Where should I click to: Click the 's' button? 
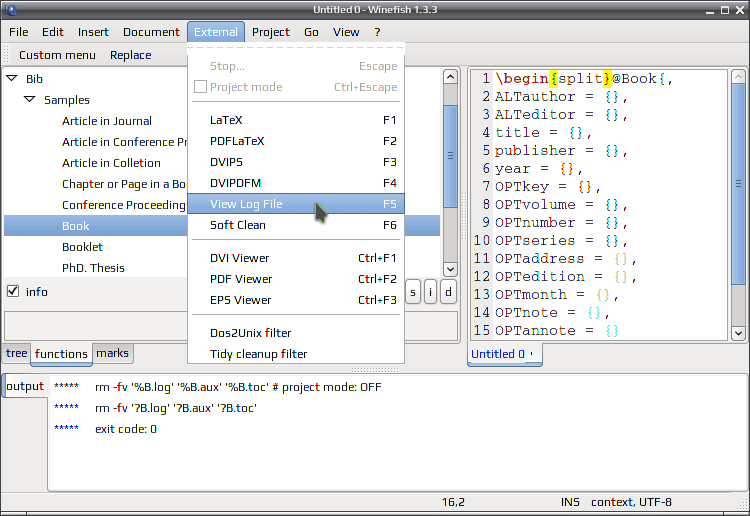point(413,292)
